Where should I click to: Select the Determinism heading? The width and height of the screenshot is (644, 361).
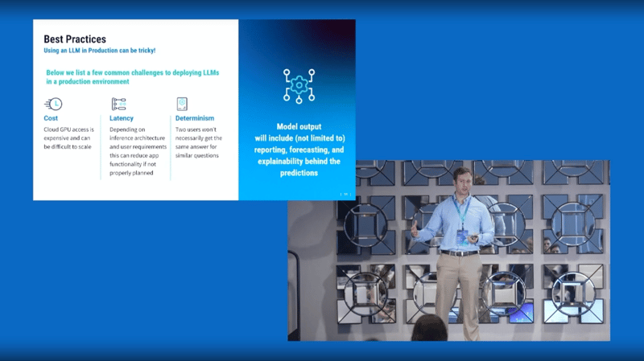[195, 118]
